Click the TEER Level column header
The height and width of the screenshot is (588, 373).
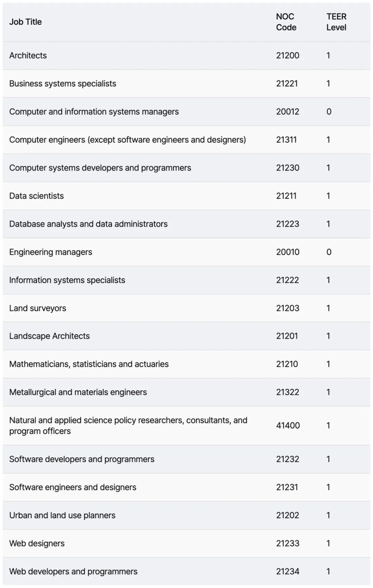(x=336, y=22)
